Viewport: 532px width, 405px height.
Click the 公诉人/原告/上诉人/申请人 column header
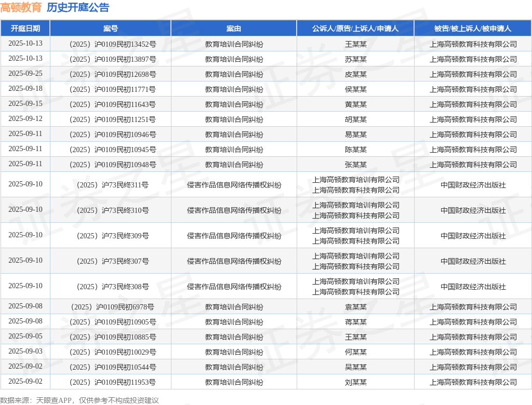tap(355, 29)
